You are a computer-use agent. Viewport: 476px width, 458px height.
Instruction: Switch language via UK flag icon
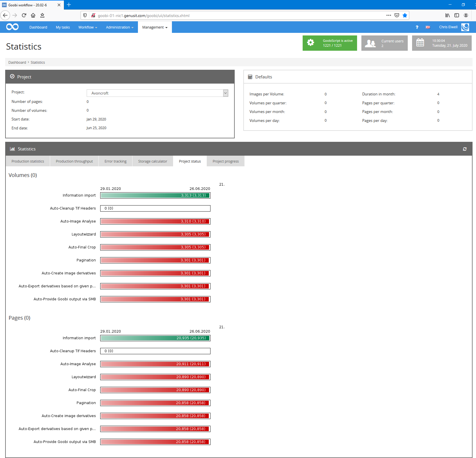(x=428, y=27)
